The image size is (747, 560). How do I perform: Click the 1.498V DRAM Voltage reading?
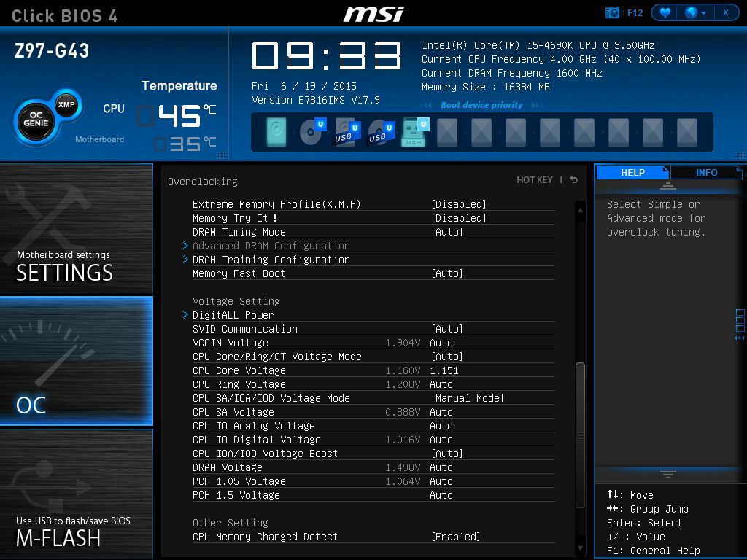pos(403,467)
